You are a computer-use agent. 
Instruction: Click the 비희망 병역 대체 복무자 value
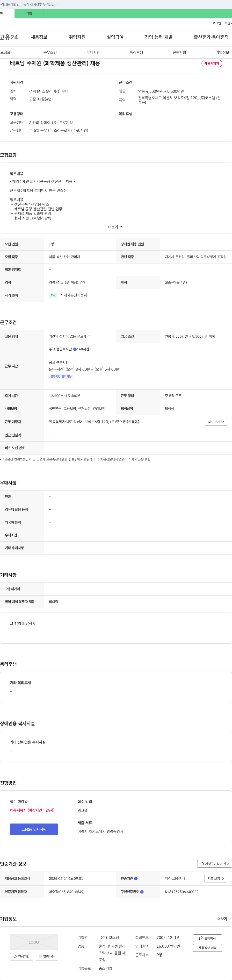tap(54, 602)
